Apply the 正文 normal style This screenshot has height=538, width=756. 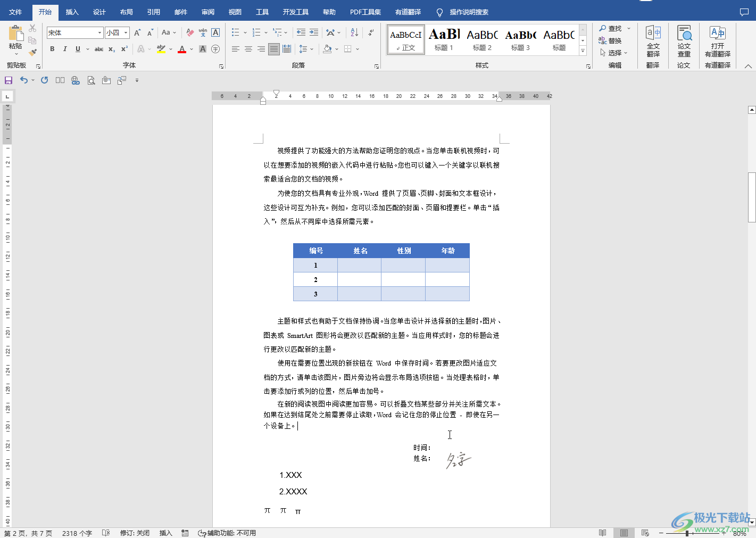[x=406, y=39]
